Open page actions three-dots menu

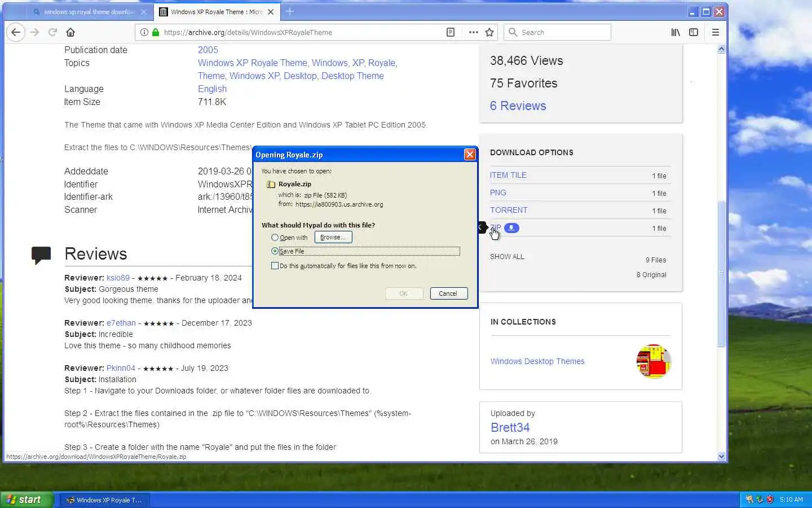(x=474, y=32)
